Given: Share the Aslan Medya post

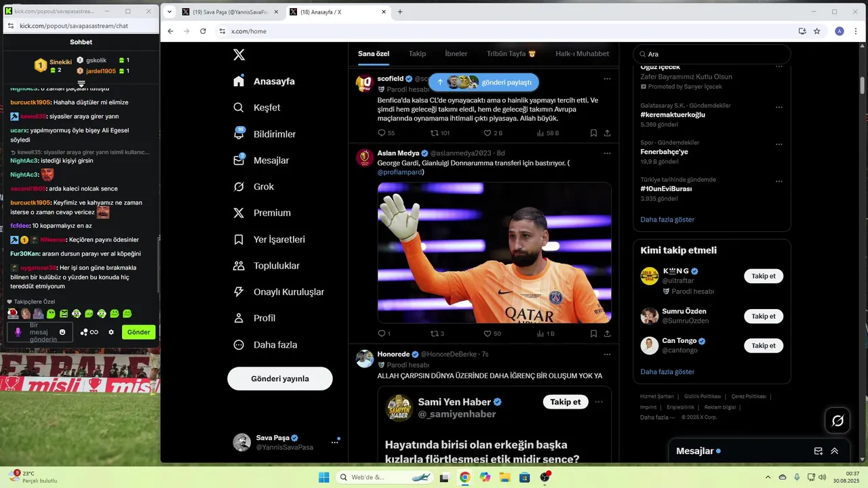Looking at the screenshot, I should tap(607, 333).
